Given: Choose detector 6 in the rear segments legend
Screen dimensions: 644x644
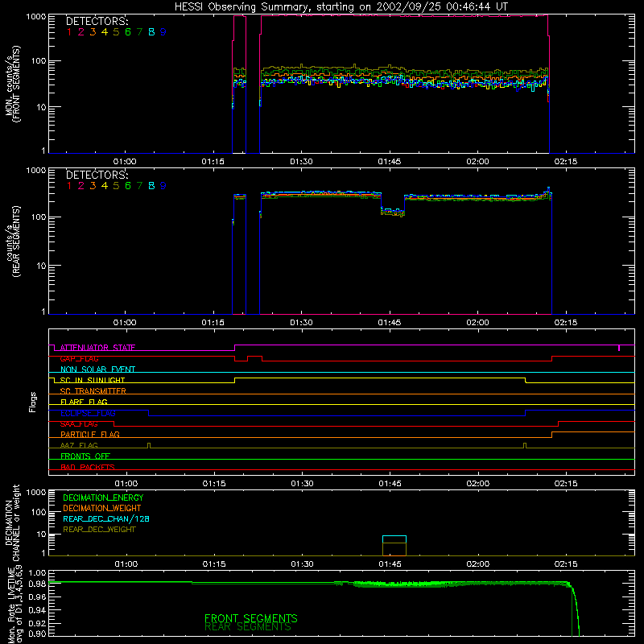Looking at the screenshot, I should coord(128,186).
